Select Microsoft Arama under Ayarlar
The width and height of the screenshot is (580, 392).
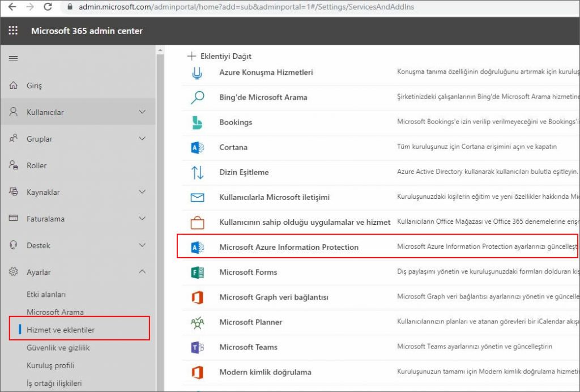[x=55, y=312]
